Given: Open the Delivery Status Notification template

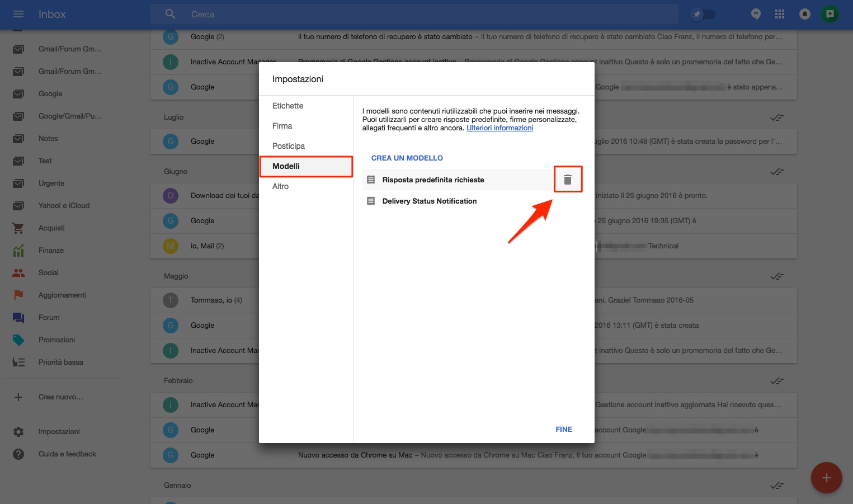Looking at the screenshot, I should click(x=430, y=201).
